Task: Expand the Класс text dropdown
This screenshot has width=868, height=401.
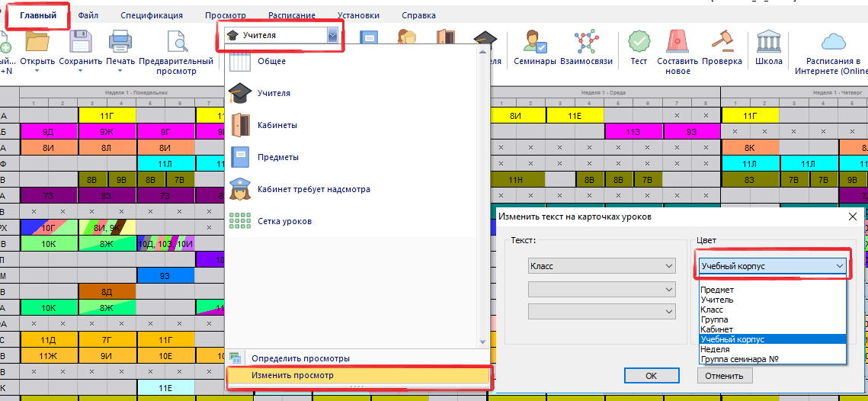Action: click(x=602, y=266)
